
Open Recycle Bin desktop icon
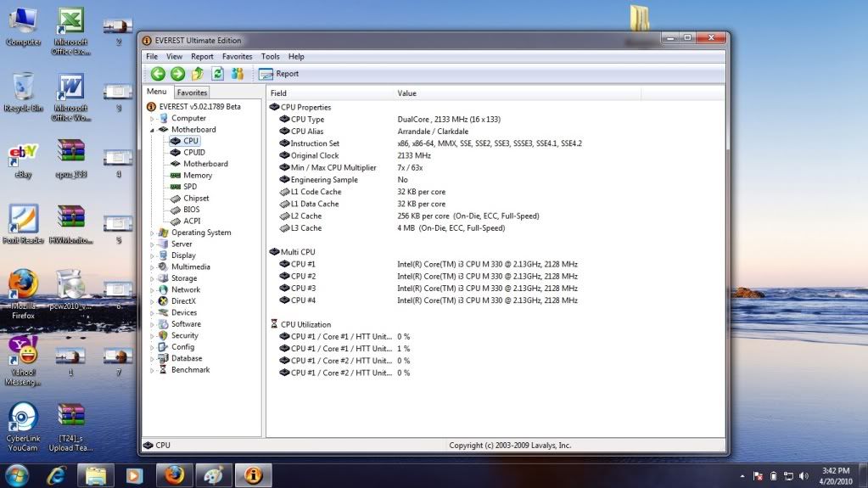[23, 93]
